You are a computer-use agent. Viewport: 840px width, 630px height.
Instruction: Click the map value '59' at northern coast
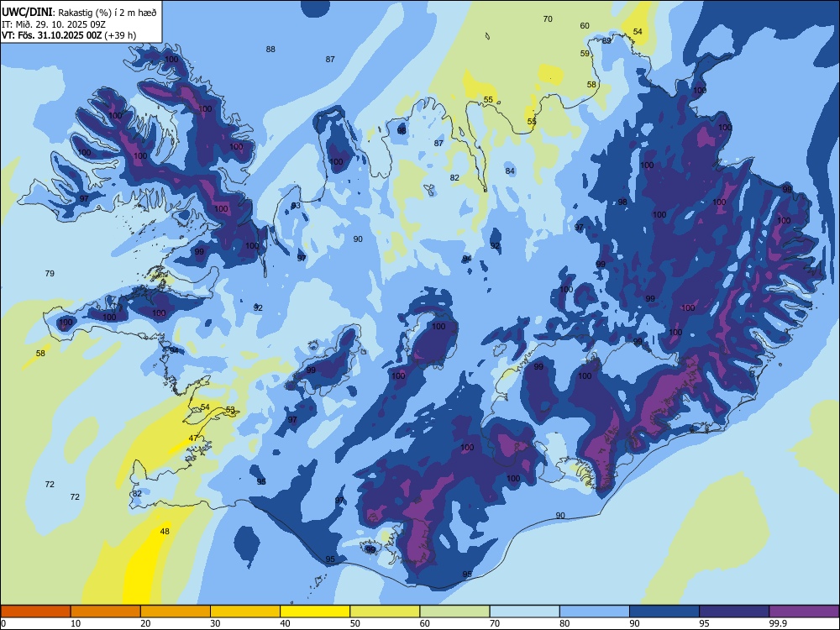[x=585, y=54]
